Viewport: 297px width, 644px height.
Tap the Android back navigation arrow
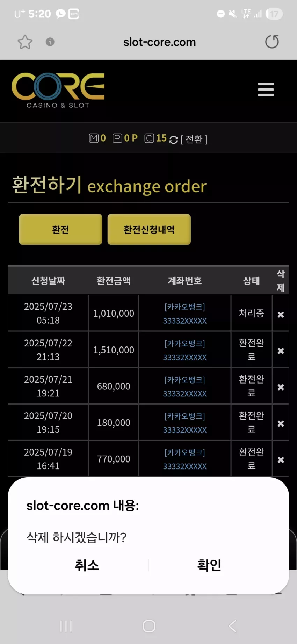point(232,626)
